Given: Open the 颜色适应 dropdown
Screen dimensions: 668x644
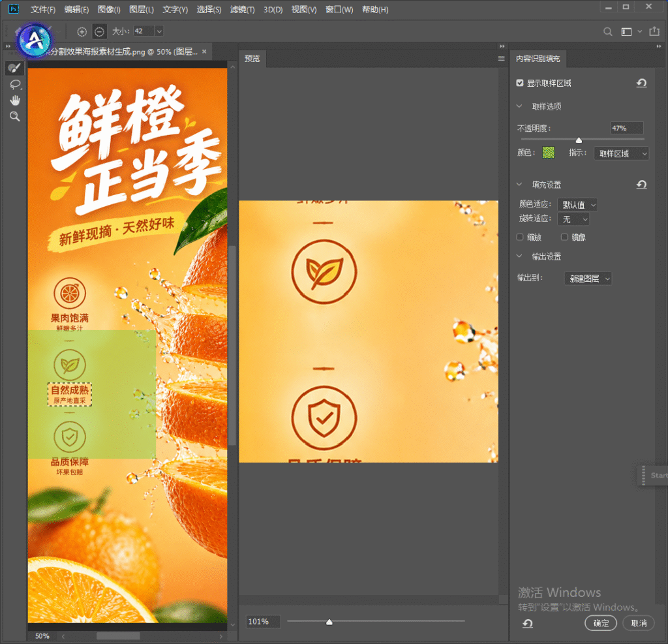Looking at the screenshot, I should [x=578, y=205].
